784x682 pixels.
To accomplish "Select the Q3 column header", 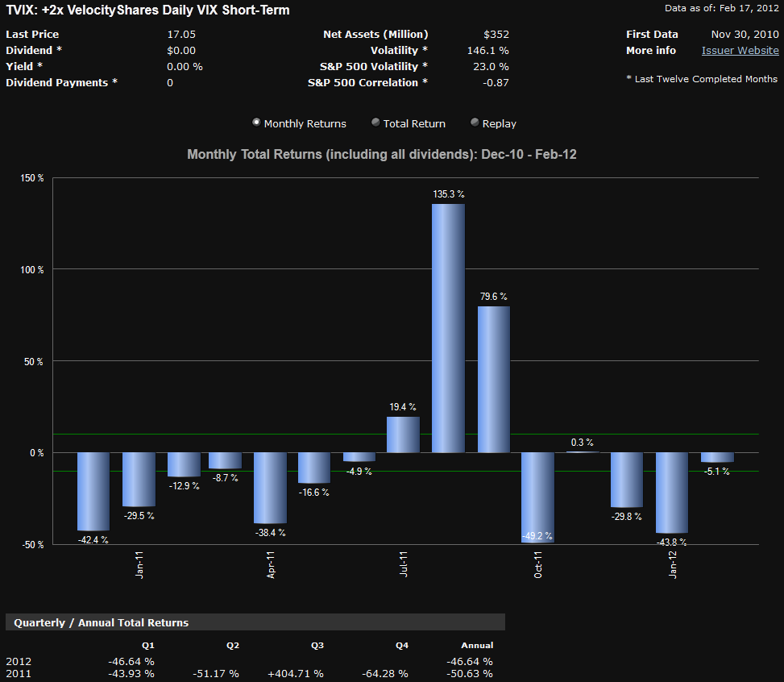I will tap(317, 646).
